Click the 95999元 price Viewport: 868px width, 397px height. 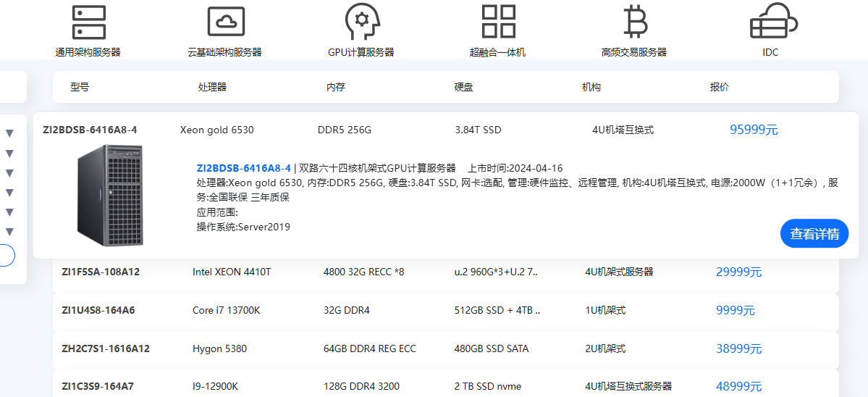754,130
